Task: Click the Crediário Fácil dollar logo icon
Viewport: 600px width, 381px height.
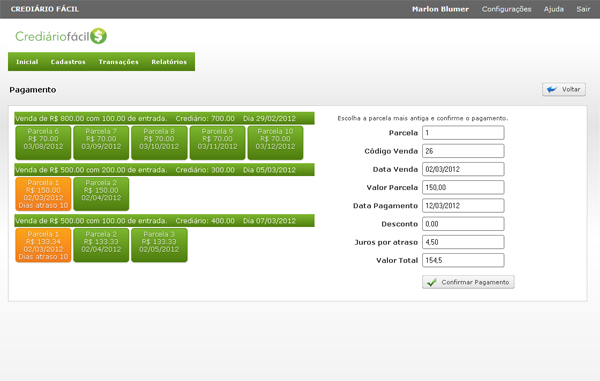Action: point(99,36)
